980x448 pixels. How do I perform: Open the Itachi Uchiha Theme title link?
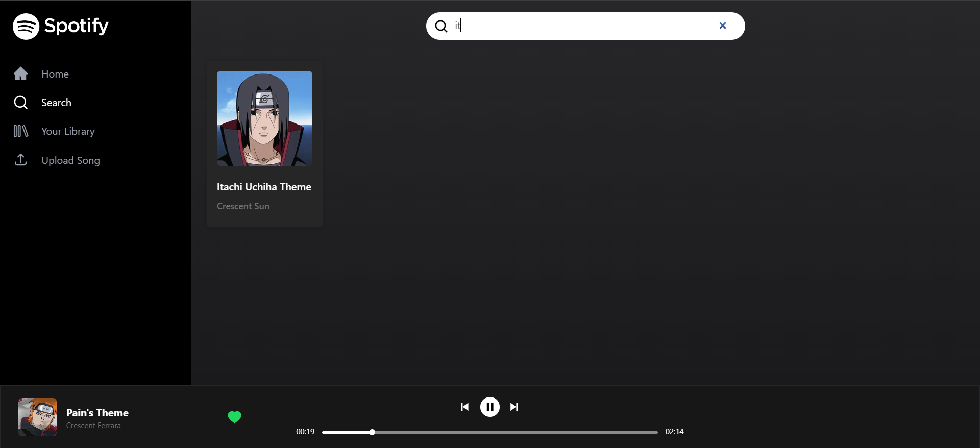coord(264,187)
